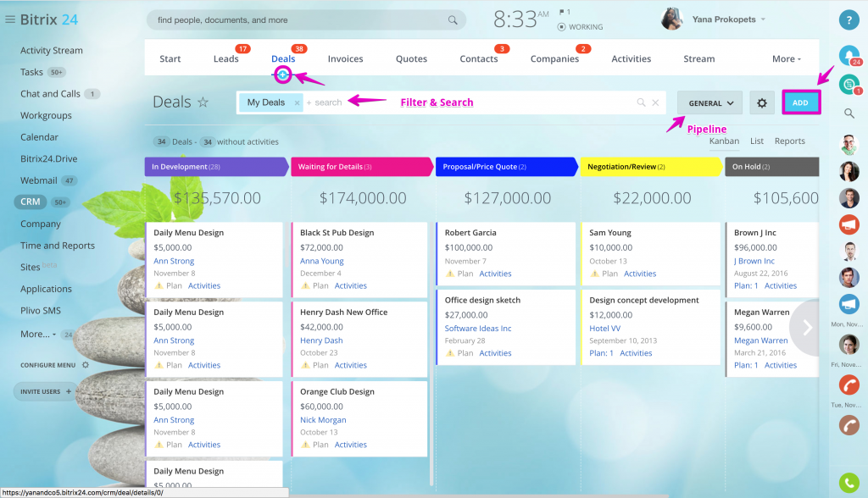This screenshot has width=868, height=498.
Task: Open the Black St Pub Design deal
Action: click(337, 233)
